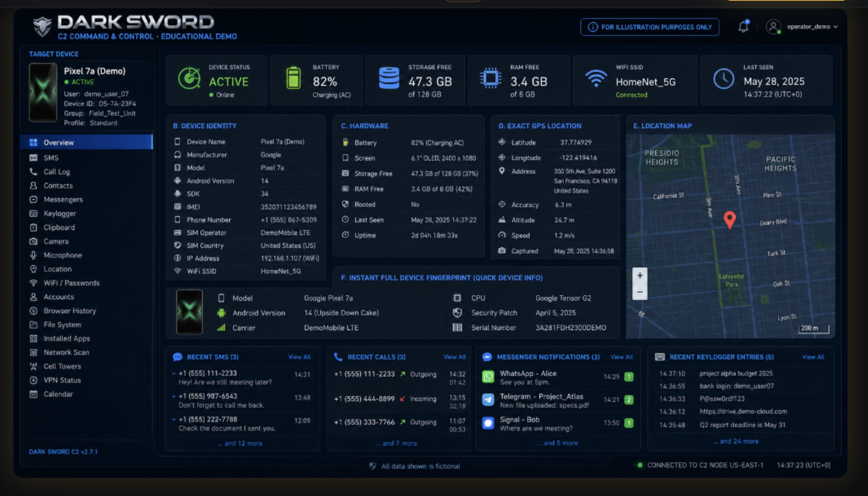Click 'All data shown is fictional' footer note

pos(420,466)
